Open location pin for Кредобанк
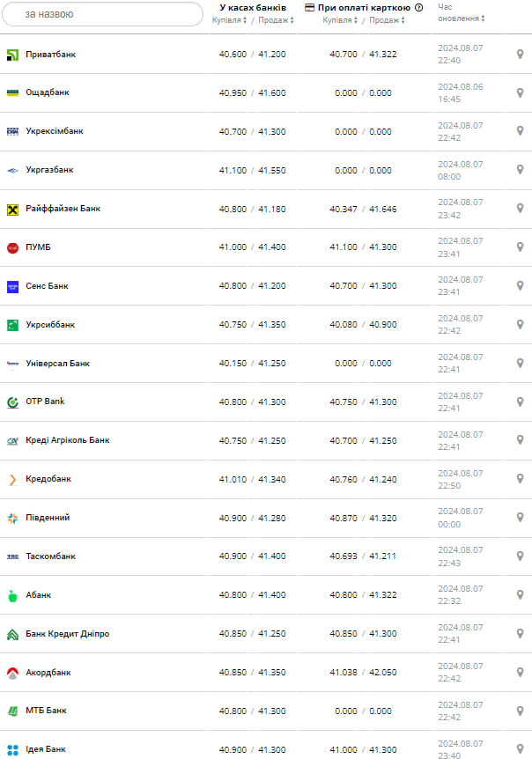This screenshot has width=532, height=759. tap(520, 479)
